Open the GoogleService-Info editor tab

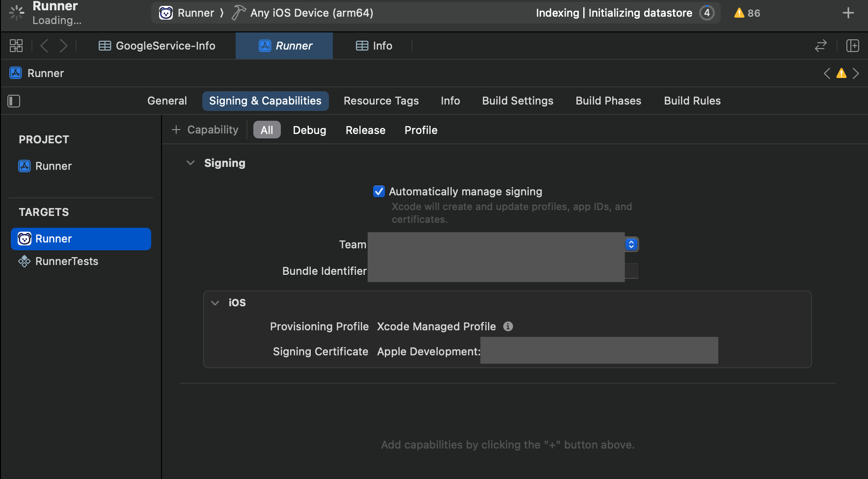157,46
